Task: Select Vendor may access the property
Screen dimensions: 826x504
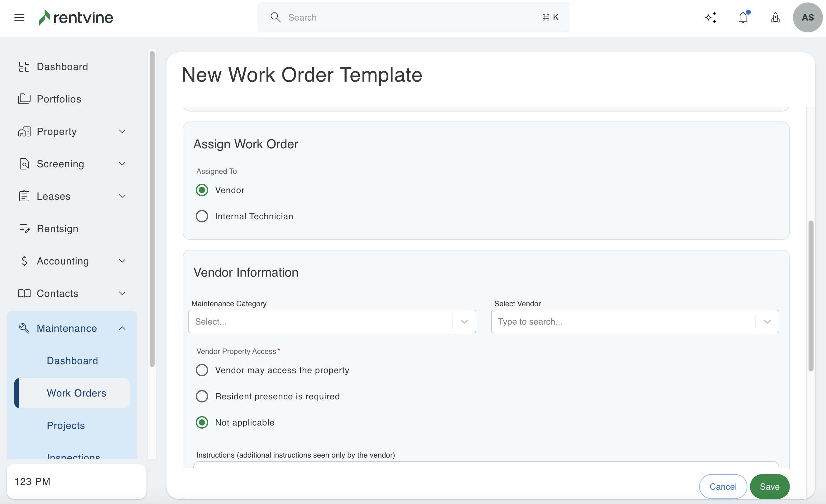Action: (202, 370)
